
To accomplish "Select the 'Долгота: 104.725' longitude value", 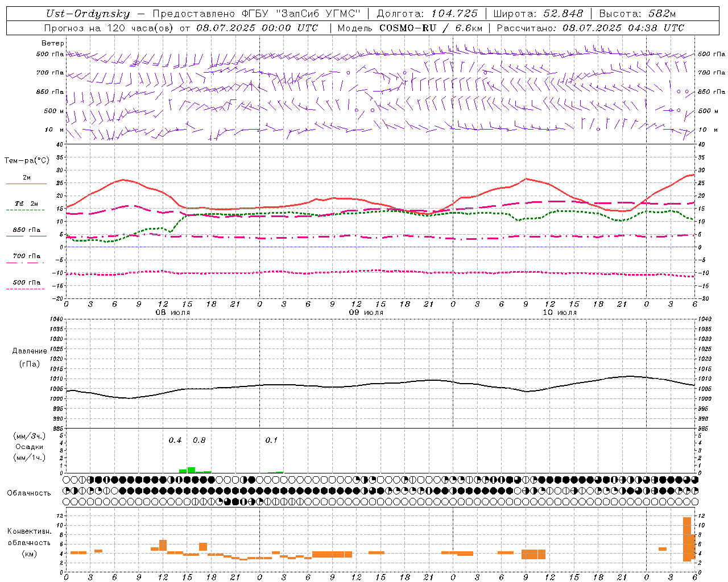I will (x=427, y=14).
